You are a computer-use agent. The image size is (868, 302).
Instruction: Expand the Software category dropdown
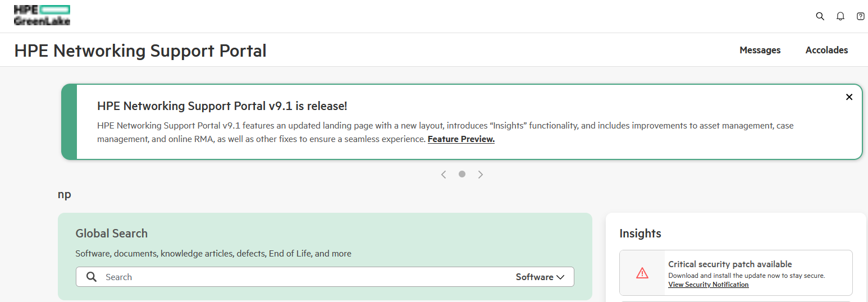click(540, 277)
